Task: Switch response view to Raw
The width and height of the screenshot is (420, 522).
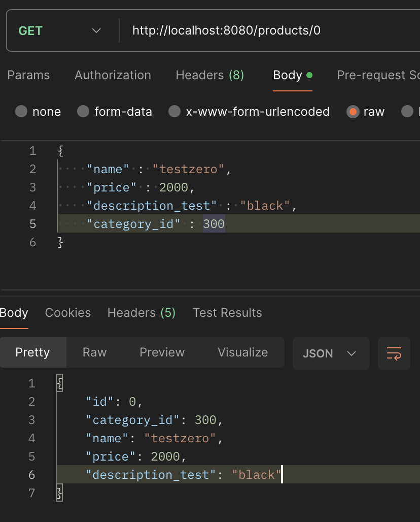Action: 94,352
